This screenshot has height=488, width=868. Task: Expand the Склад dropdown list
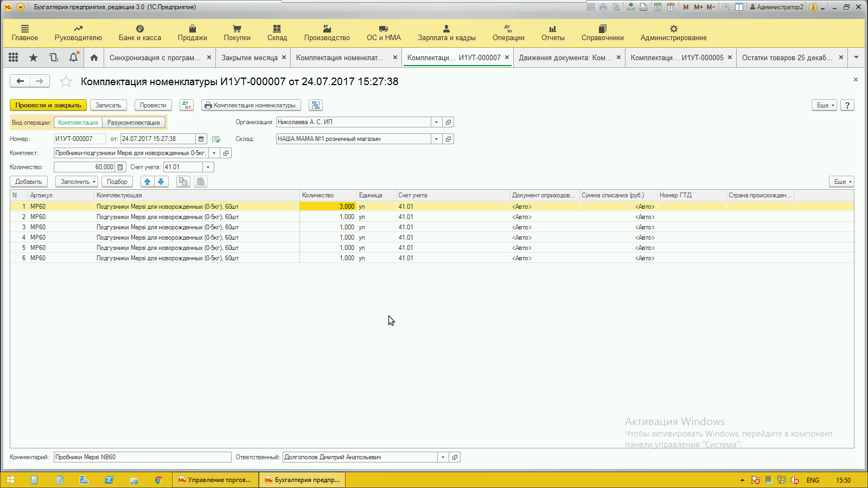[436, 139]
